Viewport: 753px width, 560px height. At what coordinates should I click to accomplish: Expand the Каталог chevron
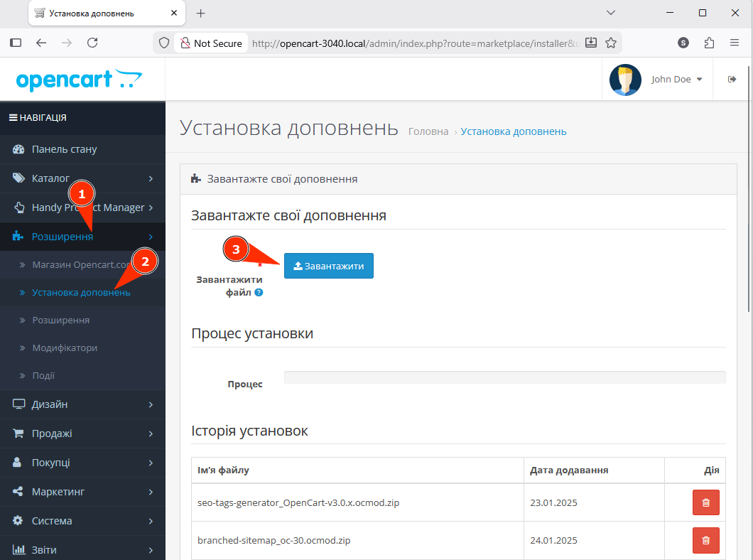click(151, 178)
